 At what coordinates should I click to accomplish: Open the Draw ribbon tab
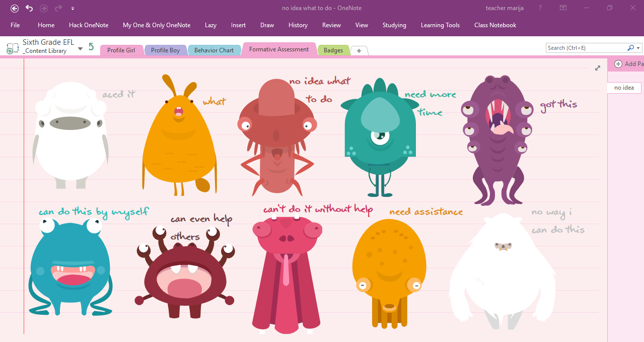(267, 25)
